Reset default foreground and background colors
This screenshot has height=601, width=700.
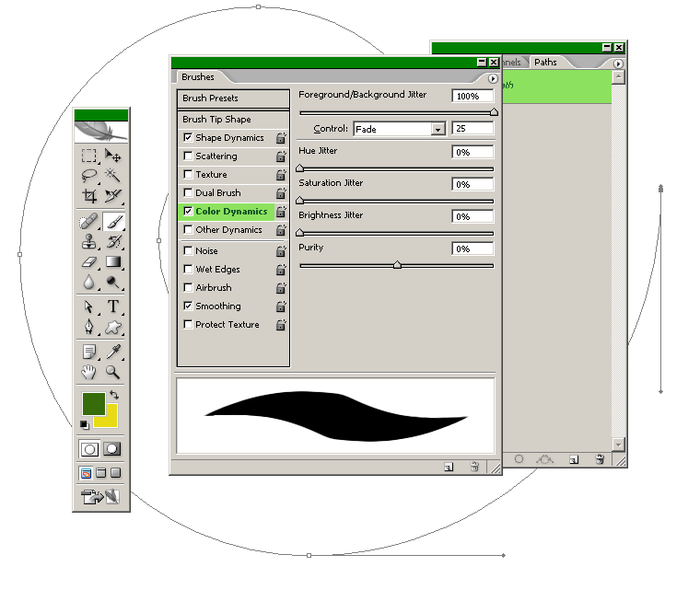(x=85, y=425)
